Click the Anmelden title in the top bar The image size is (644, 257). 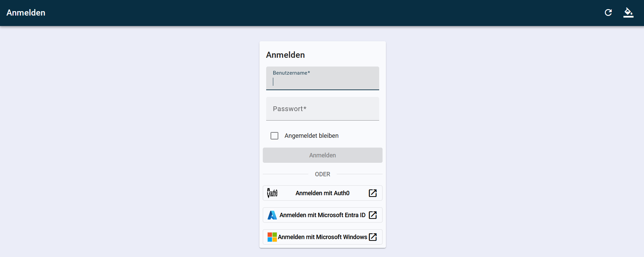click(26, 13)
